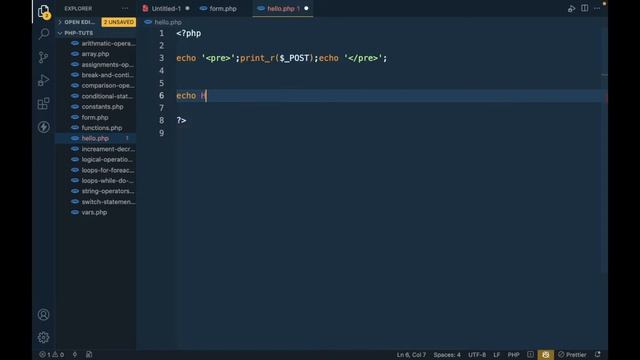
Task: Show errors and warnings in status bar
Action: 51,355
